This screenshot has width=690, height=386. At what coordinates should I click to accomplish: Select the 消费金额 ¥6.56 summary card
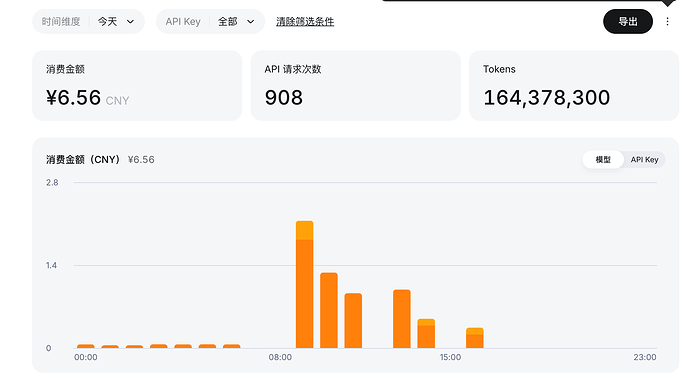(x=137, y=85)
